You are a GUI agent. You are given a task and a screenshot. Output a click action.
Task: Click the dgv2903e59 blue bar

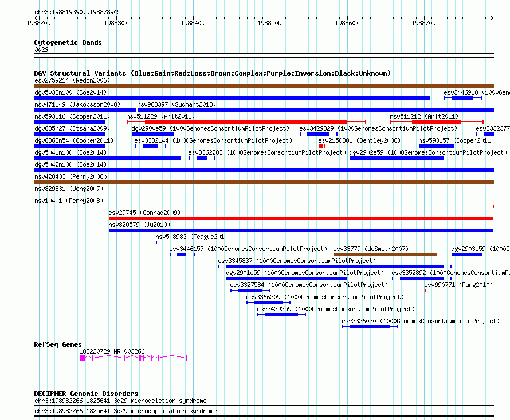467,254
